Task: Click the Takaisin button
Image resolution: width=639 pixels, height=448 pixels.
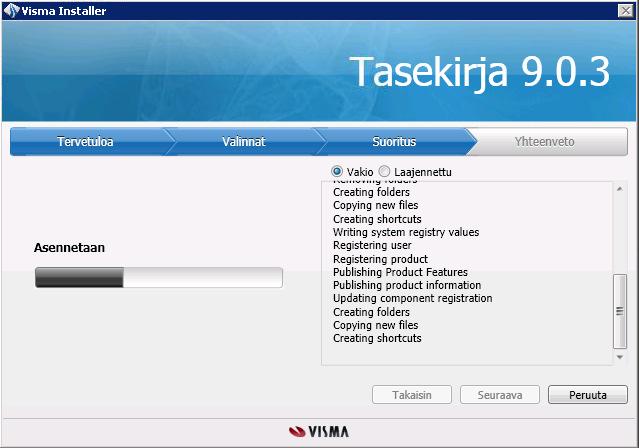Action: pos(412,395)
